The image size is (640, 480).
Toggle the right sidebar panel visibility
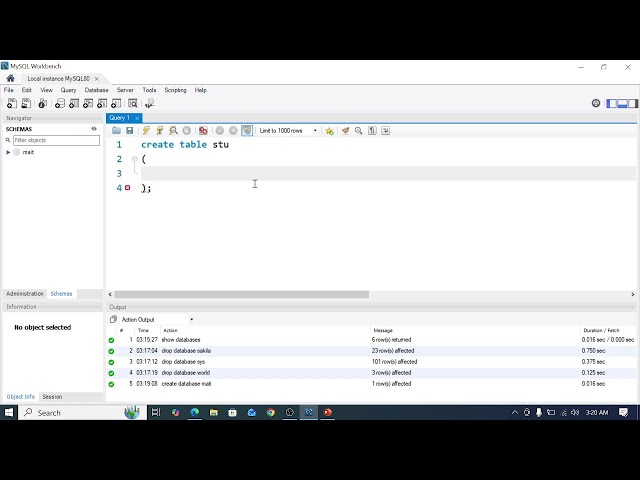click(633, 104)
